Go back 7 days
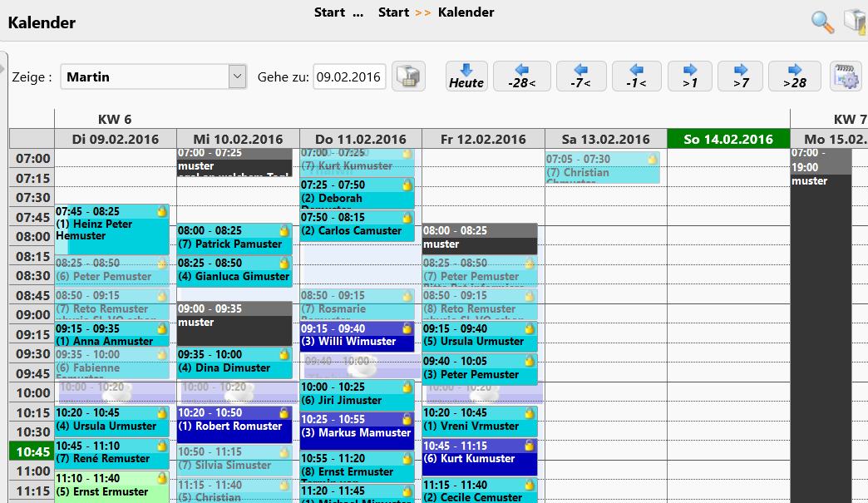 point(580,76)
